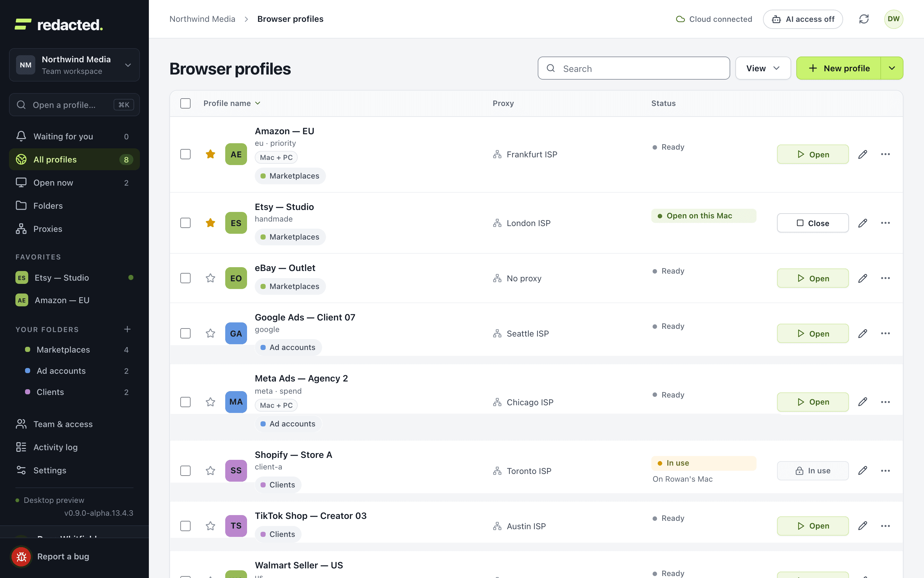Screen dimensions: 924x578
Task: Expand the Northwind Media workspace switcher
Action: pyautogui.click(x=74, y=65)
